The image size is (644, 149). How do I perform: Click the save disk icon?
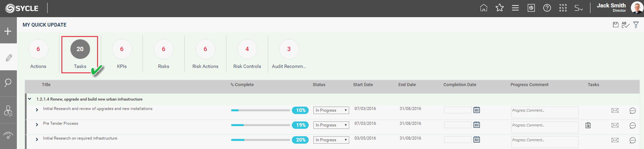[616, 25]
